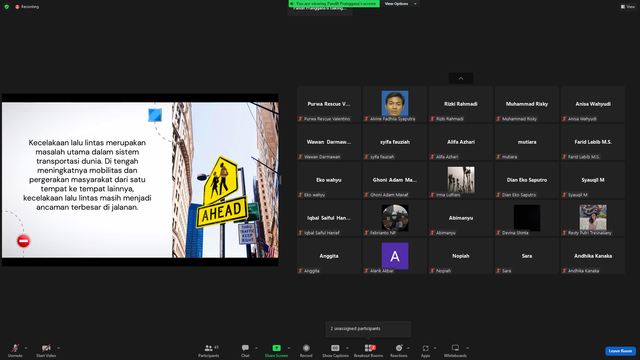Image resolution: width=640 pixels, height=360 pixels.
Task: Select Ghoni Adam Manaf tile
Action: (x=395, y=180)
